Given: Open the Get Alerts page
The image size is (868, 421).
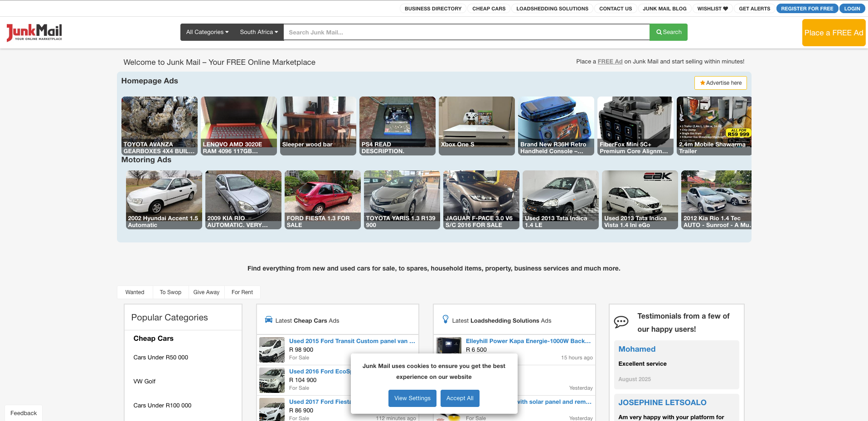Looking at the screenshot, I should pos(754,9).
